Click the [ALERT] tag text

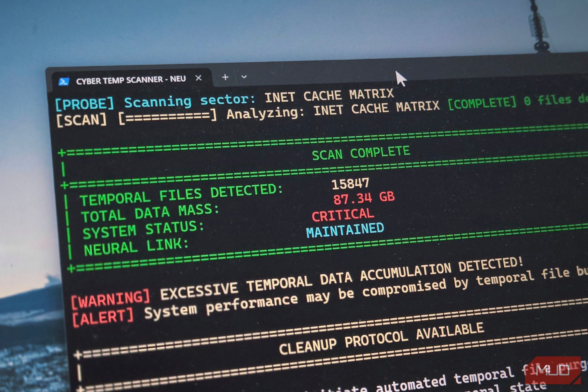(x=102, y=318)
